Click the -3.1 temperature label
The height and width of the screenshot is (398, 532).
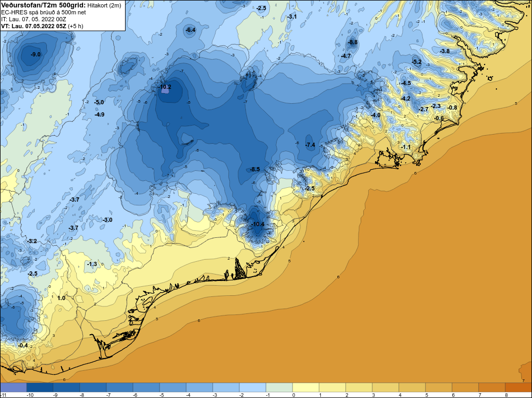pos(292,16)
